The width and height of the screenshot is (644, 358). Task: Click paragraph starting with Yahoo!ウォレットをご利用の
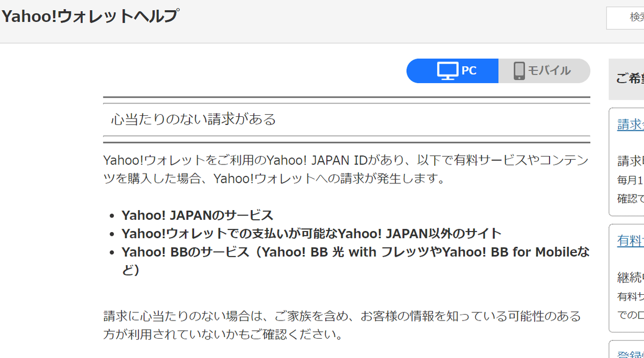346,169
